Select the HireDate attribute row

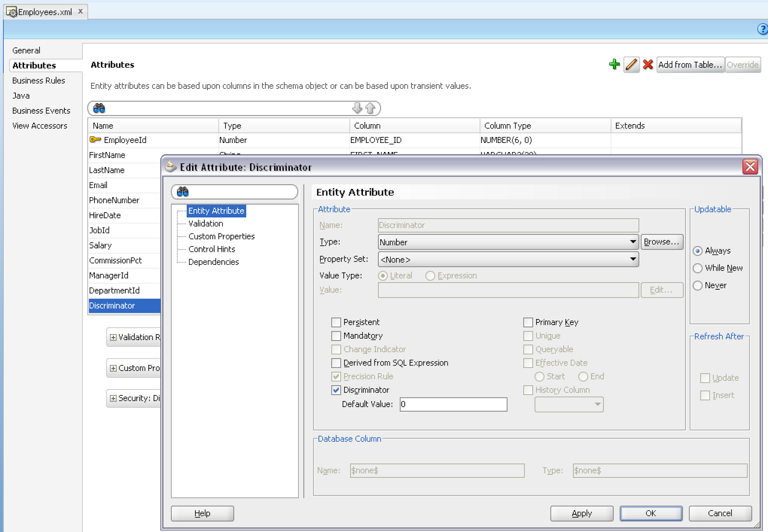click(124, 215)
